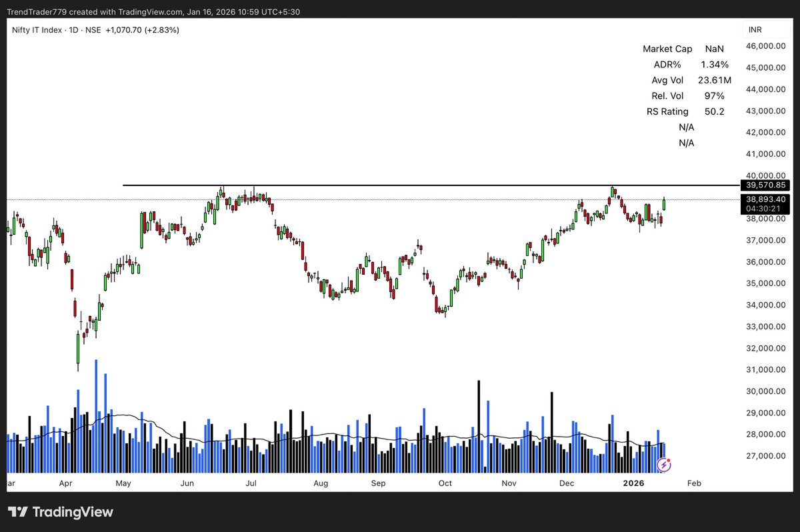Select the INR currency label
This screenshot has height=532, width=800.
pyautogui.click(x=755, y=30)
